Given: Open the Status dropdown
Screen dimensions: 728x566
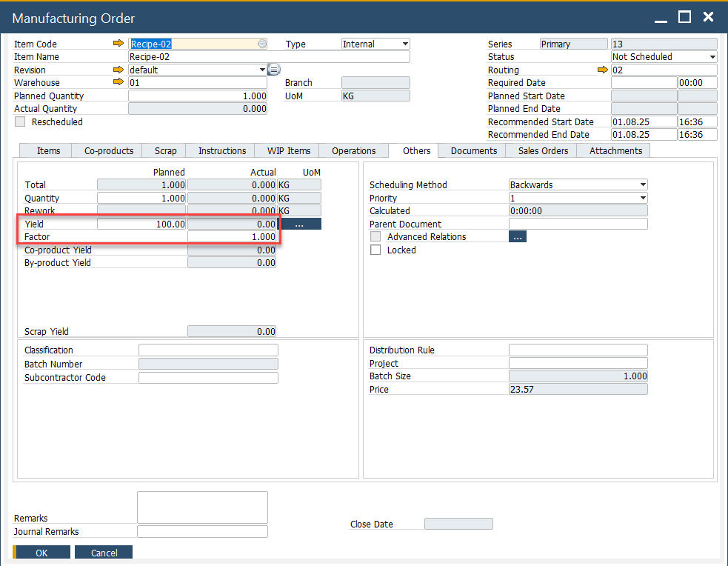Looking at the screenshot, I should 712,57.
